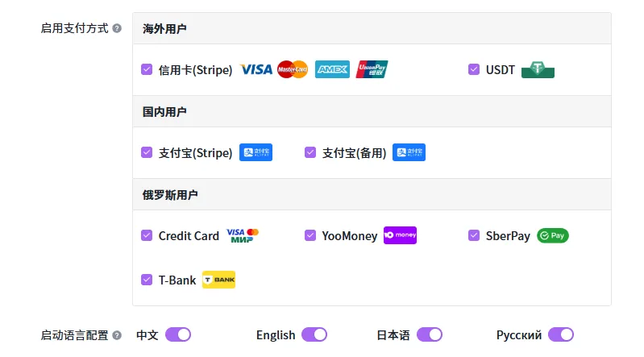The width and height of the screenshot is (644, 357).
Task: Click help icon beside 启用支付方式
Action: [118, 28]
